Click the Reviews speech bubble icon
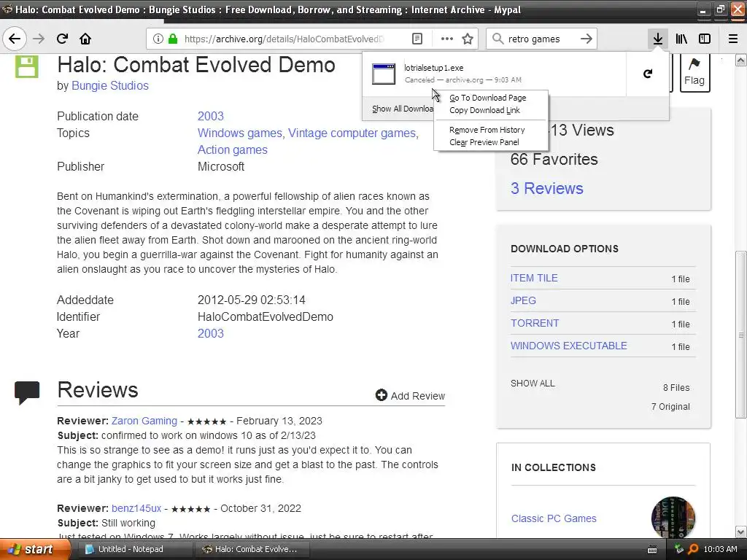This screenshot has height=560, width=747. 27,392
